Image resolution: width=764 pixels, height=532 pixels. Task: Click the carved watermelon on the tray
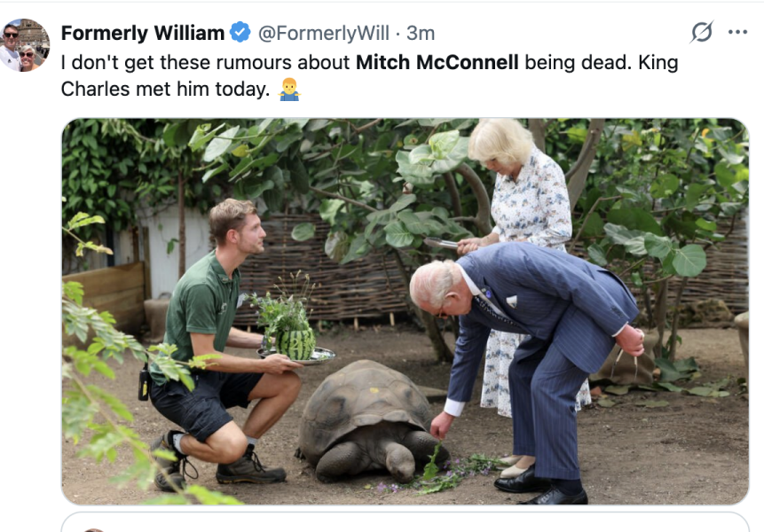295,344
